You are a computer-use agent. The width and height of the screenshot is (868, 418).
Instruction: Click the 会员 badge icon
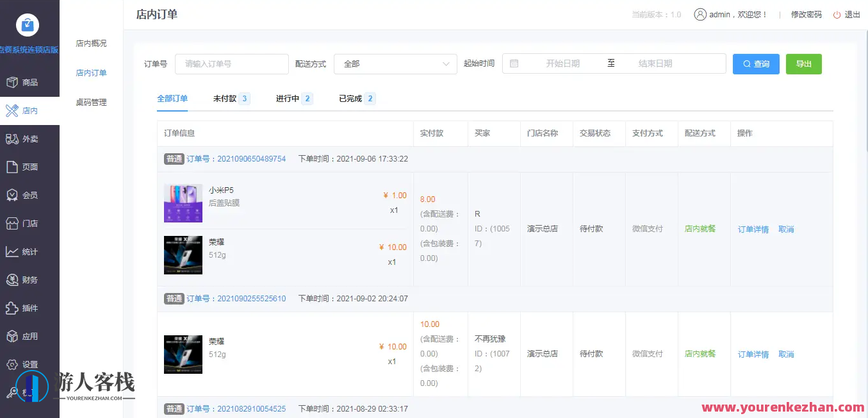(12, 195)
